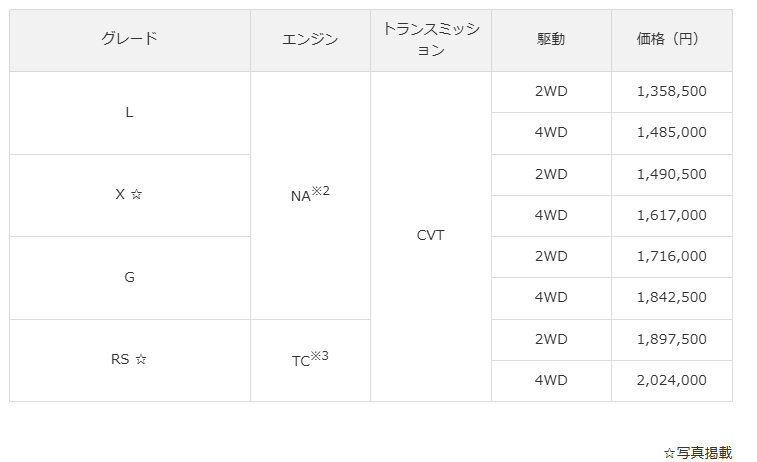This screenshot has width=757, height=462.
Task: Click the 価格（円） column header
Action: (x=670, y=39)
